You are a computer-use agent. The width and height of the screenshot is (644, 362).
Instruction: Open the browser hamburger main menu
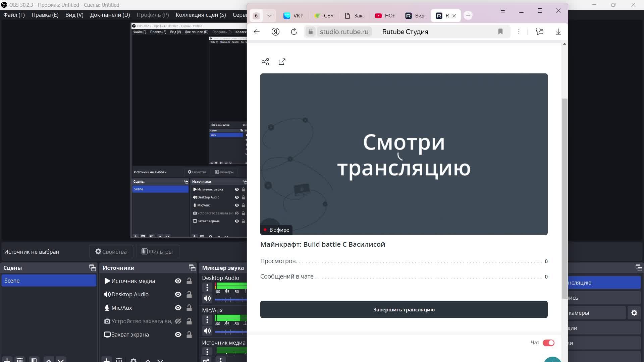pyautogui.click(x=503, y=11)
